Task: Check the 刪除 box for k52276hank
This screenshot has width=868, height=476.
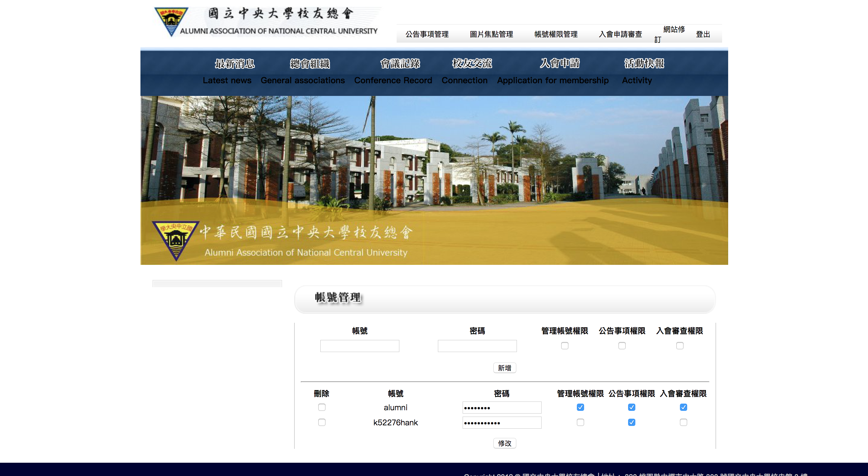Action: [x=322, y=422]
